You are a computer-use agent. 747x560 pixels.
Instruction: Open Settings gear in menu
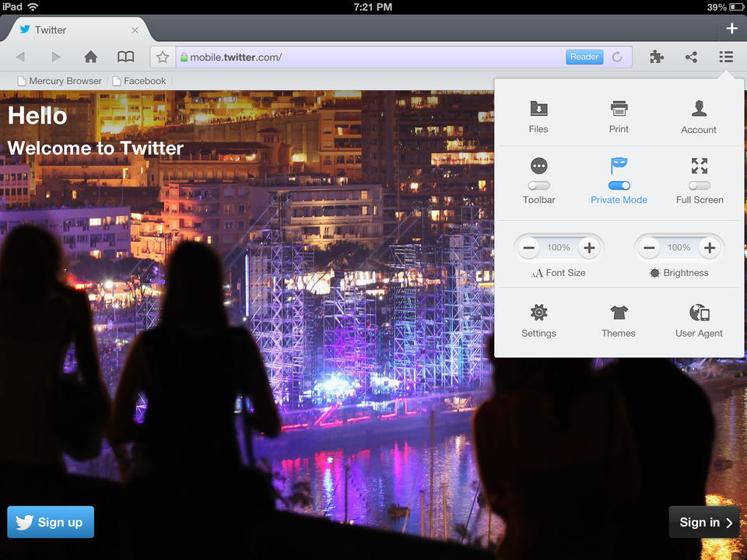(x=538, y=321)
